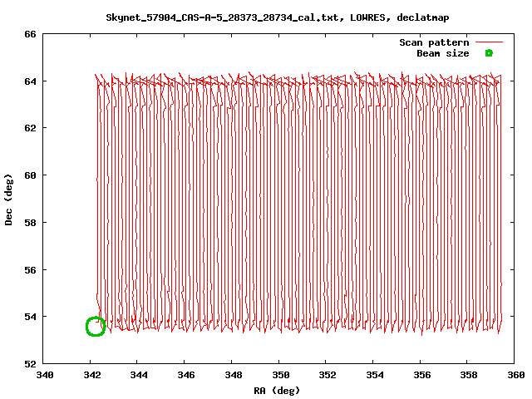This screenshot has height=399, width=532.
Task: Click the 'Beam size' legend label
Action: [x=443, y=53]
